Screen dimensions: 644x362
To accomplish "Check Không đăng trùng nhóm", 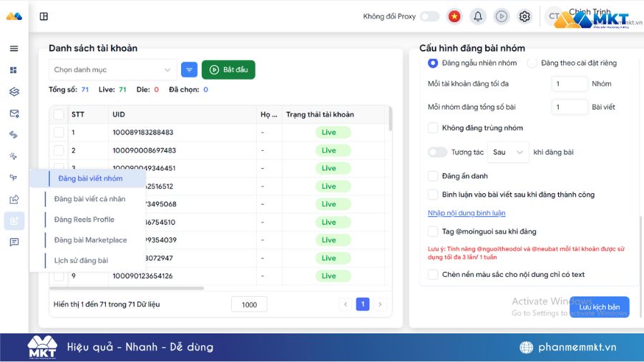I will [x=433, y=127].
